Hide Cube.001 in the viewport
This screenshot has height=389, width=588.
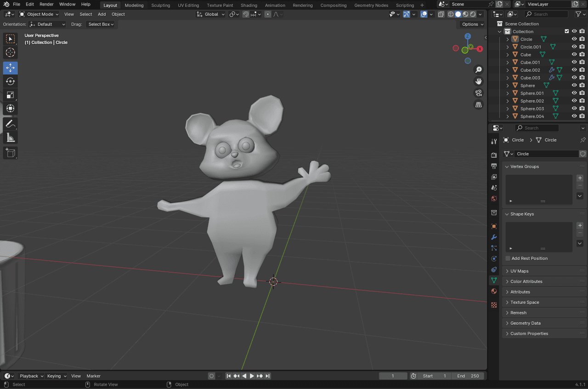574,62
